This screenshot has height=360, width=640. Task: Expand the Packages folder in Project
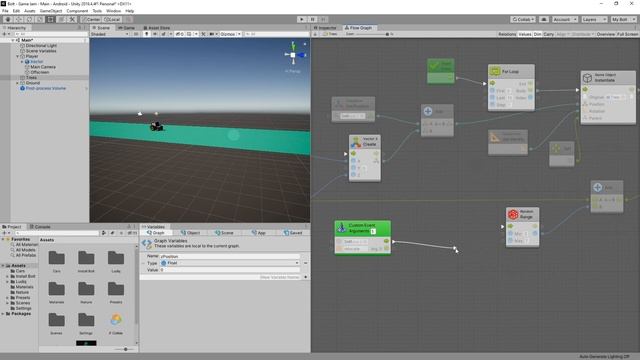(3, 314)
